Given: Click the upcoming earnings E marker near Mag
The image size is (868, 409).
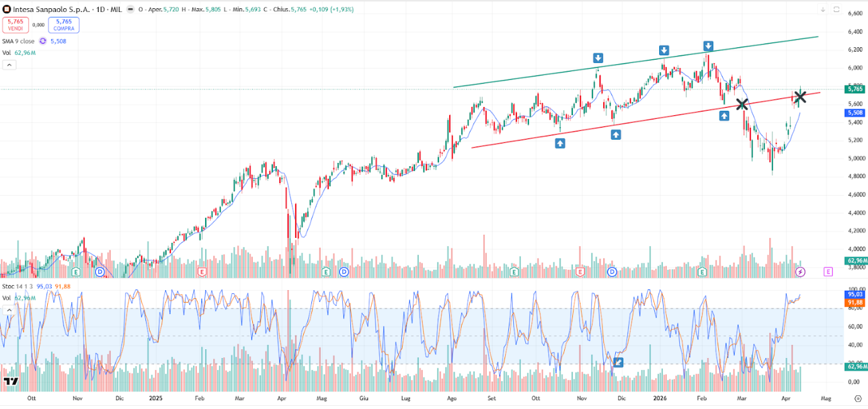Looking at the screenshot, I should 828,272.
